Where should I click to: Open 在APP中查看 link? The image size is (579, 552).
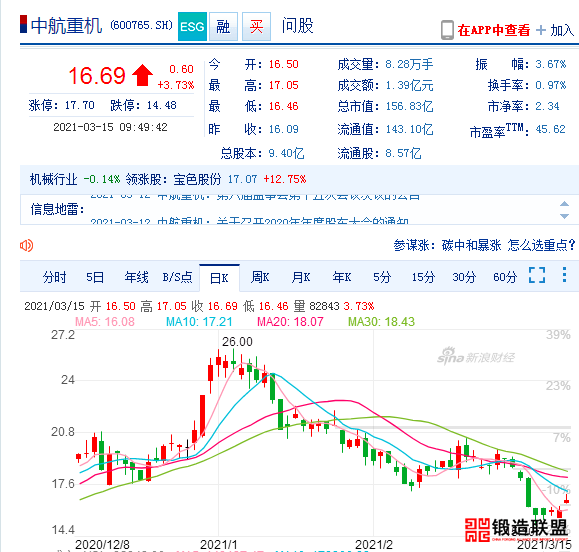point(494,30)
